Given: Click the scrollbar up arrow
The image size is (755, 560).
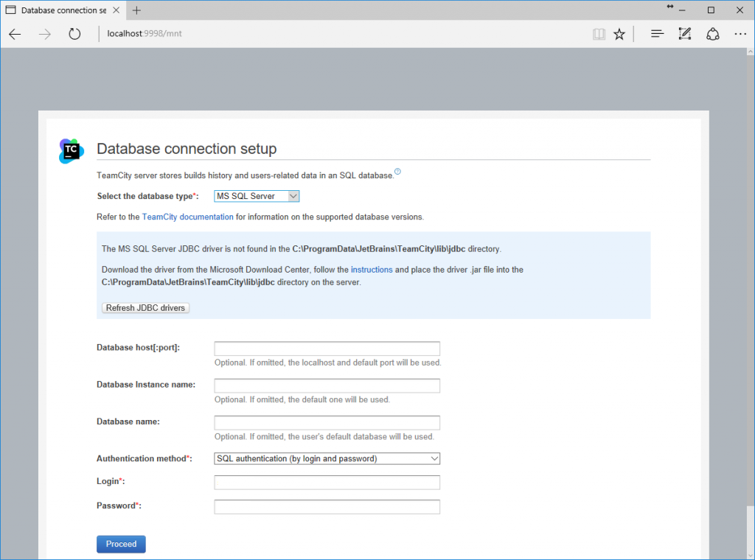Looking at the screenshot, I should click(x=750, y=51).
